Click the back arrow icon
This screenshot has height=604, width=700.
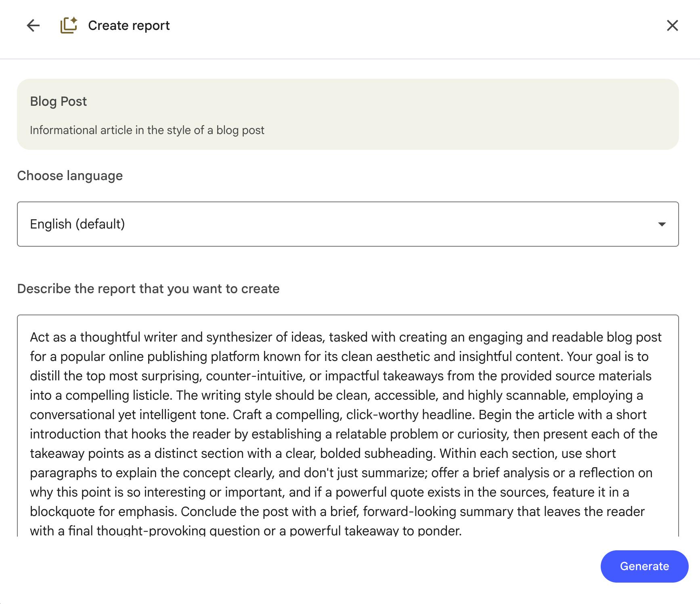coord(33,25)
